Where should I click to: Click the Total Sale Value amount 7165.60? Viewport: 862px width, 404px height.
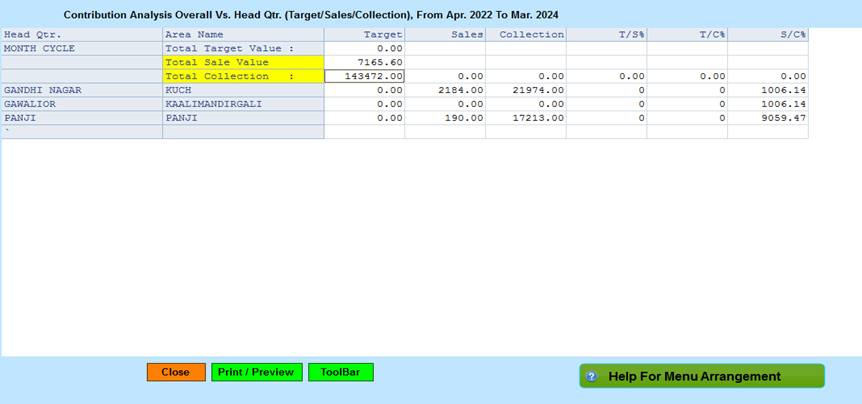tap(365, 62)
